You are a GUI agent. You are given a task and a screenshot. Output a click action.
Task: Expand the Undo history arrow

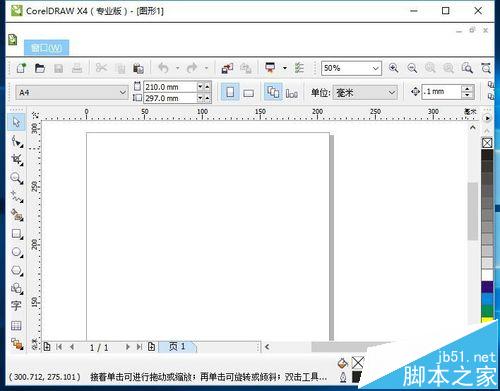coord(178,68)
